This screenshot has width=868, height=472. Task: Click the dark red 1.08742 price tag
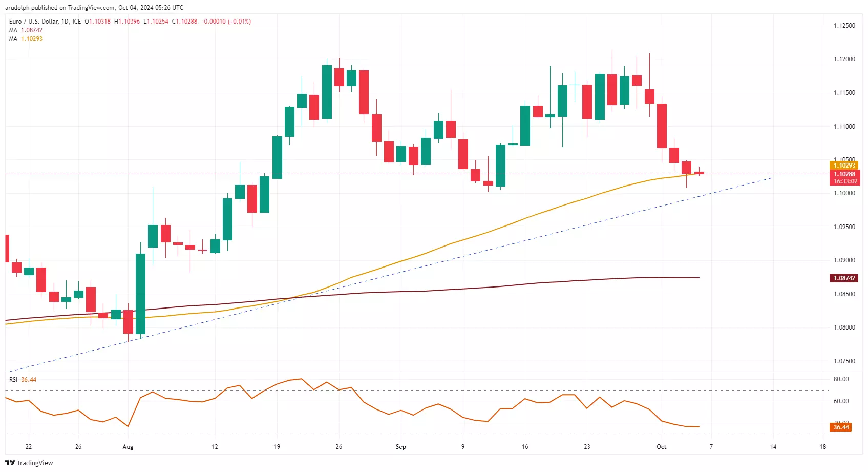point(844,278)
